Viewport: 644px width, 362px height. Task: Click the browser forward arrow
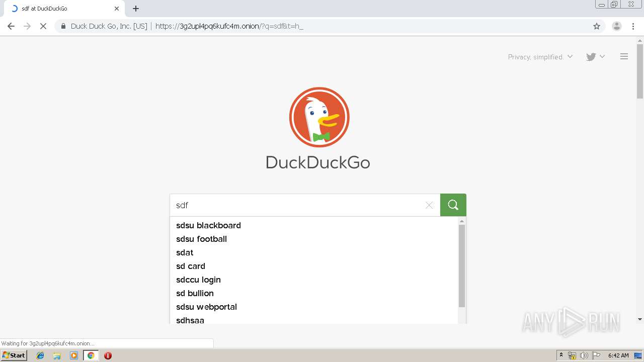(27, 26)
